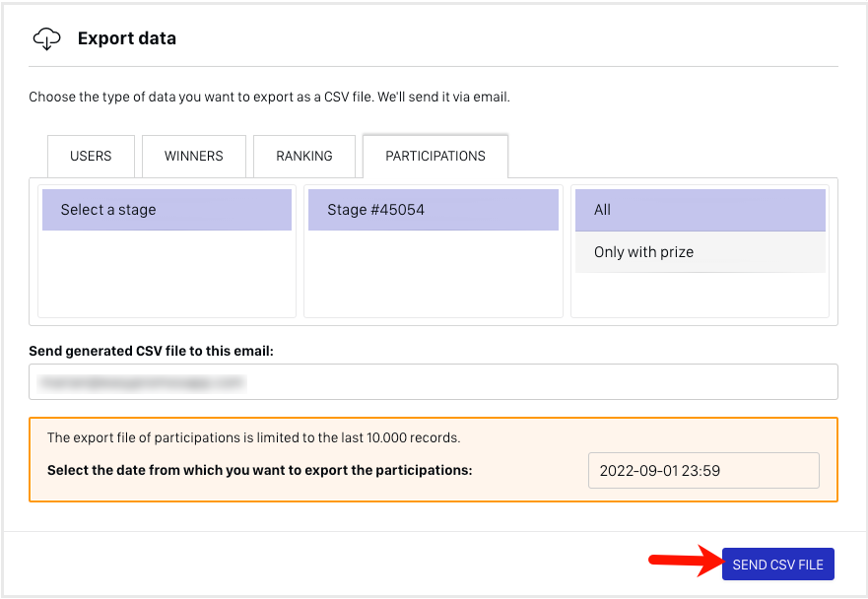
Task: Click the "Export data" heading
Action: coord(127,39)
